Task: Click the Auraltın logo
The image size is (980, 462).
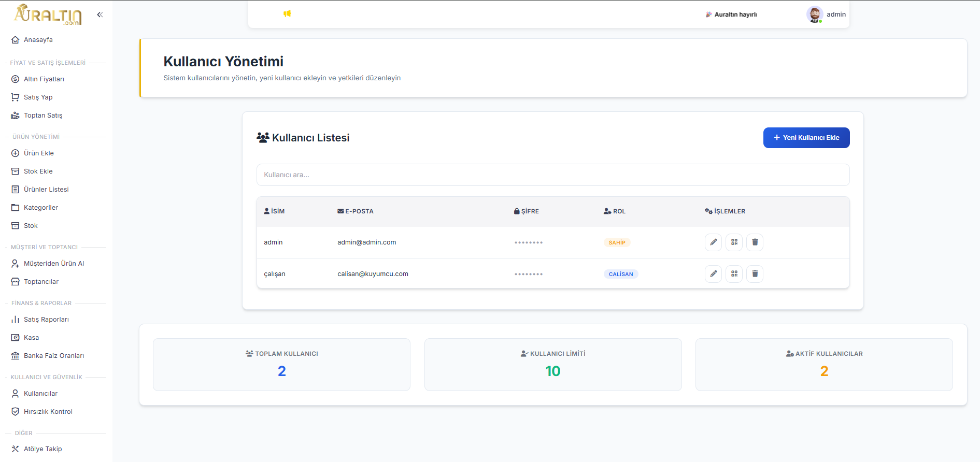Action: pos(48,15)
